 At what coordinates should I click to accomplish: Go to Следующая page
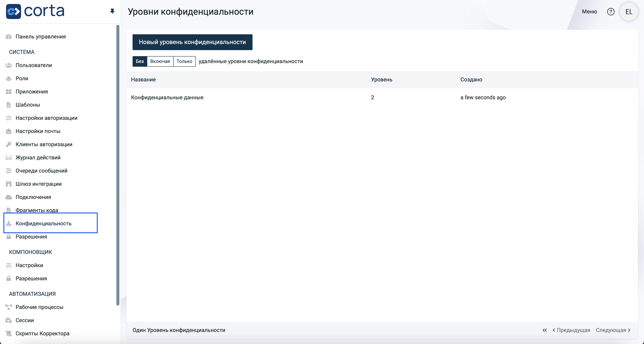613,330
